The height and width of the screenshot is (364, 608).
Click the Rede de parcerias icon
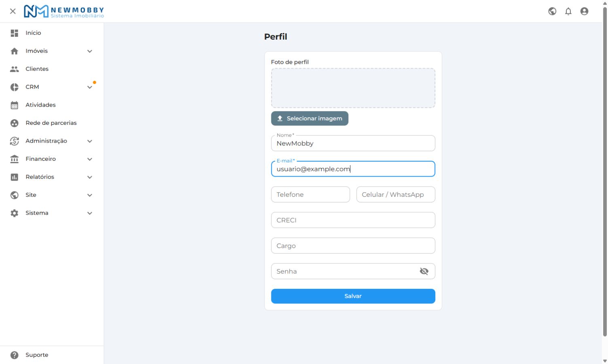click(x=15, y=123)
